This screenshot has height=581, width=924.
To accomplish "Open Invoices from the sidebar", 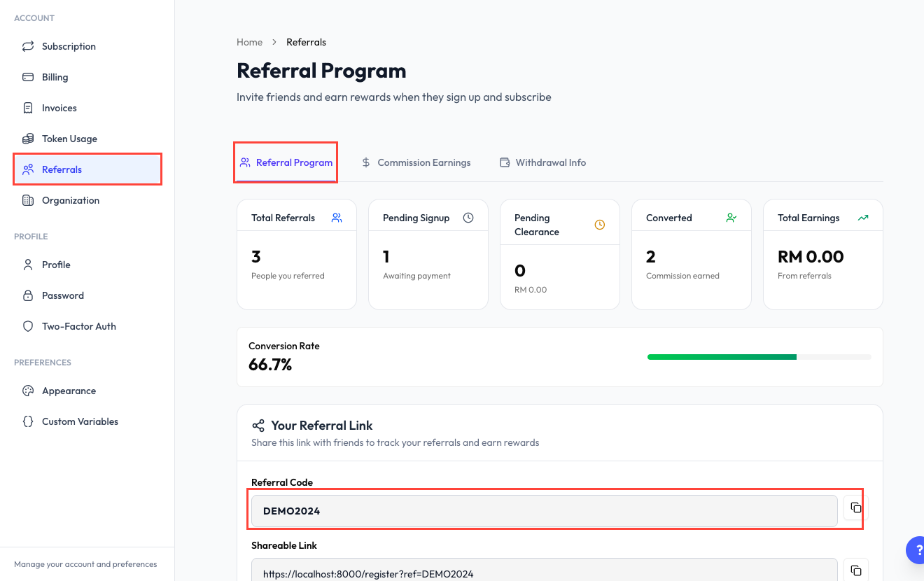I will tap(87, 108).
